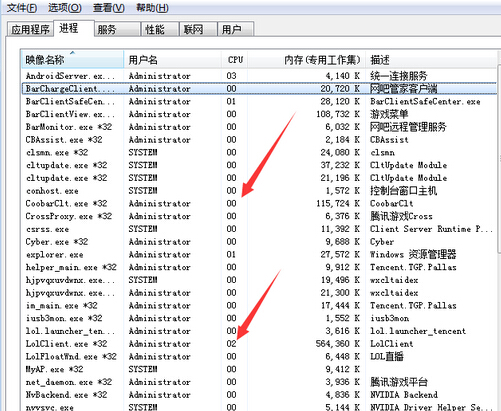Sort by 用户名 column header
The image size is (501, 411).
[173, 59]
